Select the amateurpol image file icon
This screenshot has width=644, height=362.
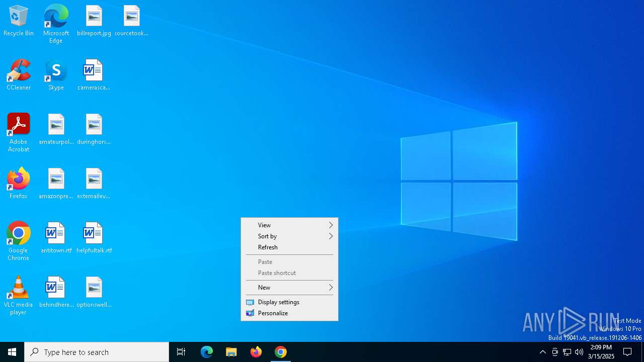pos(56,130)
